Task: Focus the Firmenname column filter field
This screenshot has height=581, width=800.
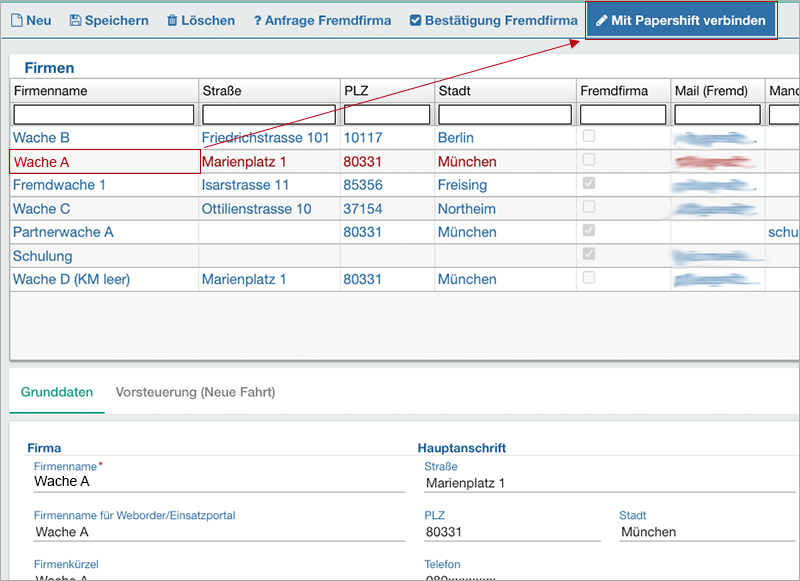Action: pos(104,114)
